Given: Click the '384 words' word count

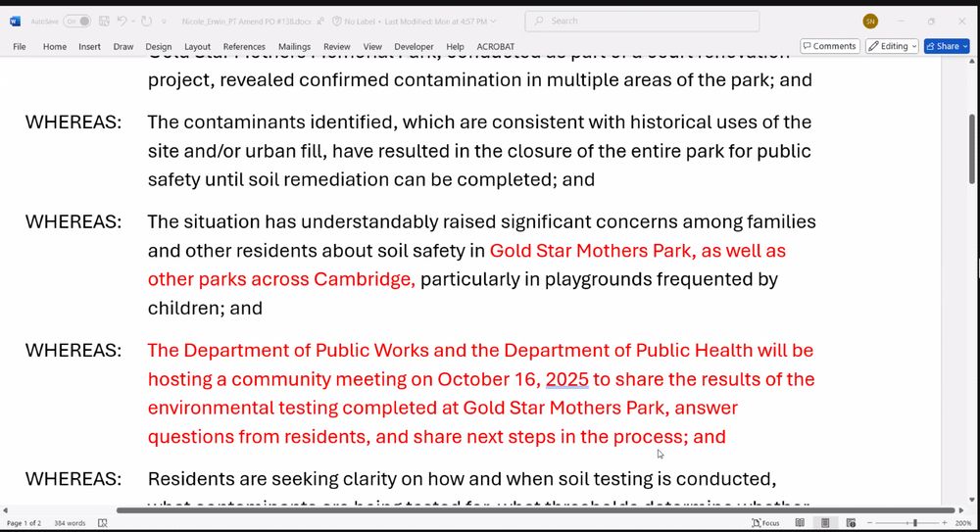Looking at the screenshot, I should coord(70,523).
